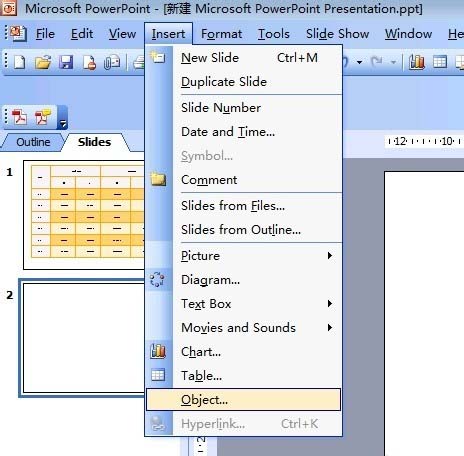Click the Convert to PDF and email icon
Image resolution: width=464 pixels, height=456 pixels.
coord(43,117)
